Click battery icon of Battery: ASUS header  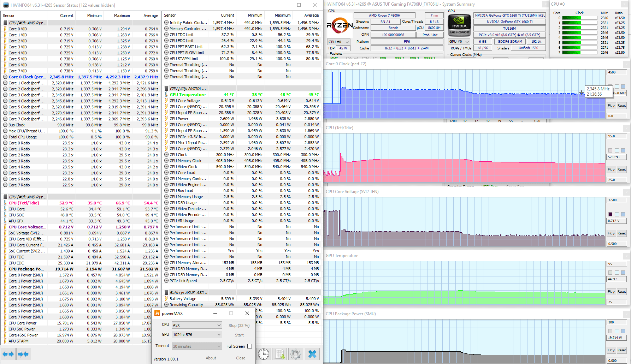click(166, 293)
